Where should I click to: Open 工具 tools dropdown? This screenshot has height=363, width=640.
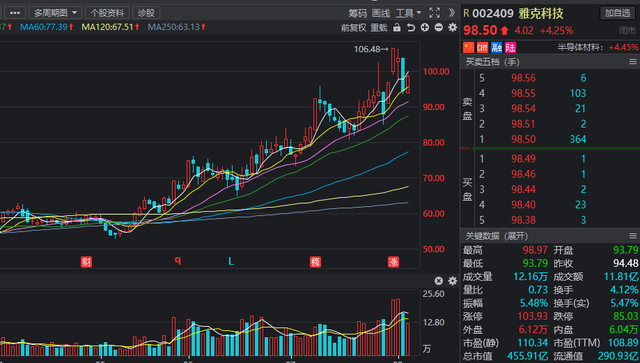click(408, 13)
